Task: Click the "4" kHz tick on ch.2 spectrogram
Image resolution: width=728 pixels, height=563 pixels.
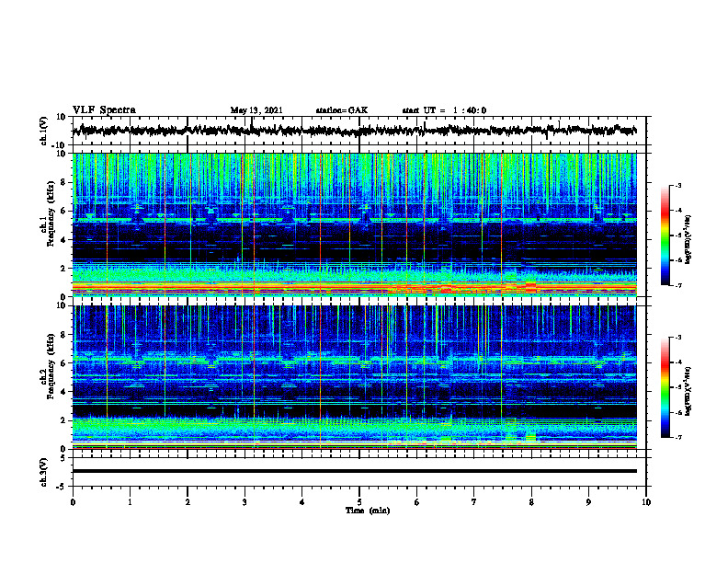Action: [64, 392]
